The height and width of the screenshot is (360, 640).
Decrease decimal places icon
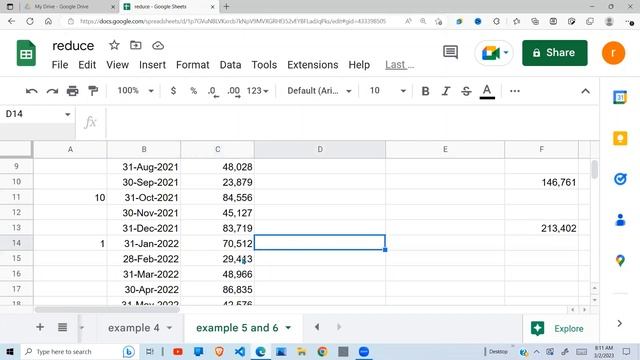[213, 91]
